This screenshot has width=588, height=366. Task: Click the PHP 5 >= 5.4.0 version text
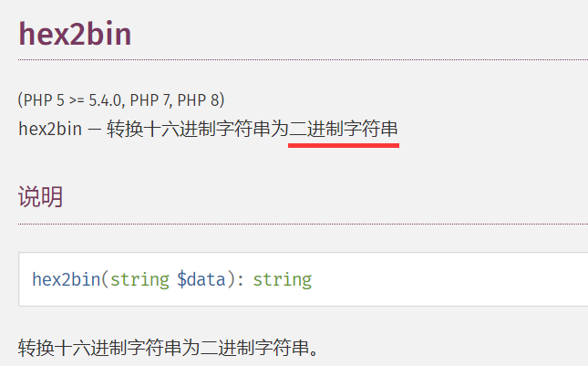72,100
